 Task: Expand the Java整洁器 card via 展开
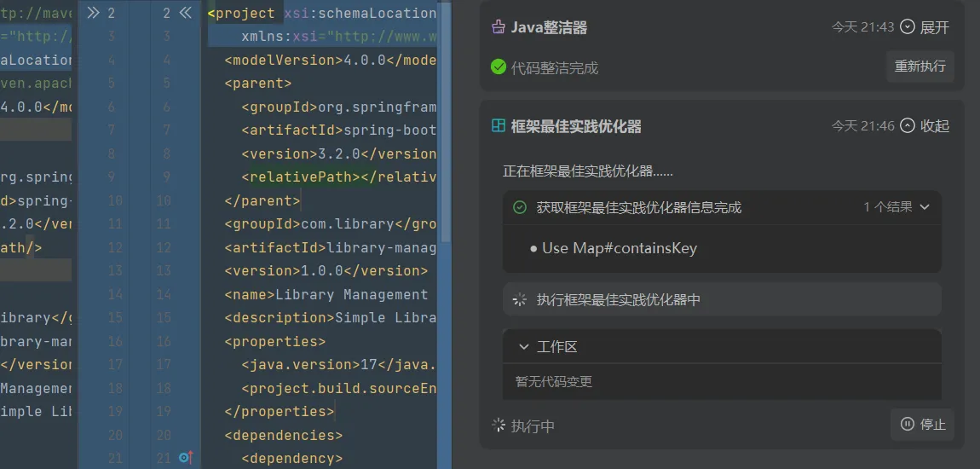coord(925,27)
